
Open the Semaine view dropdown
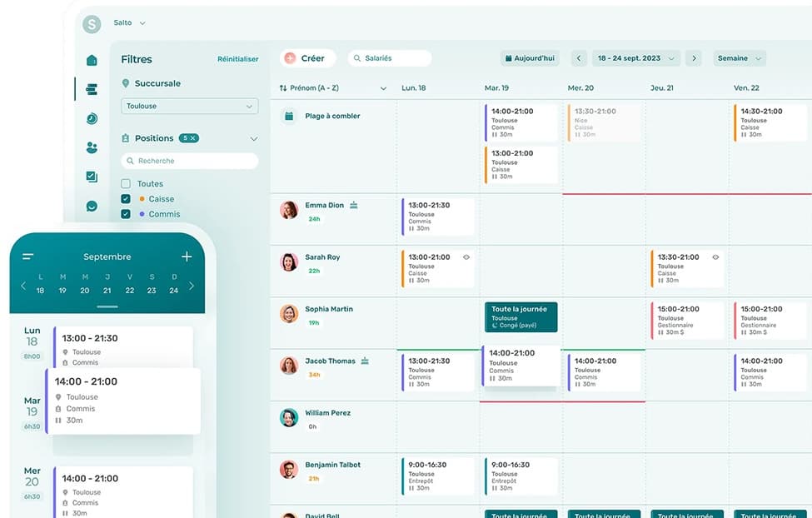click(739, 58)
